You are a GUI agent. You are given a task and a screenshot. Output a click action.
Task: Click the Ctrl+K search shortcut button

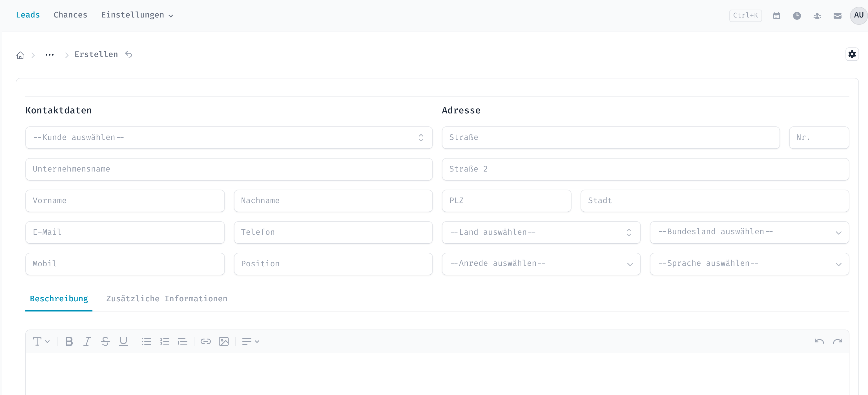coord(745,16)
